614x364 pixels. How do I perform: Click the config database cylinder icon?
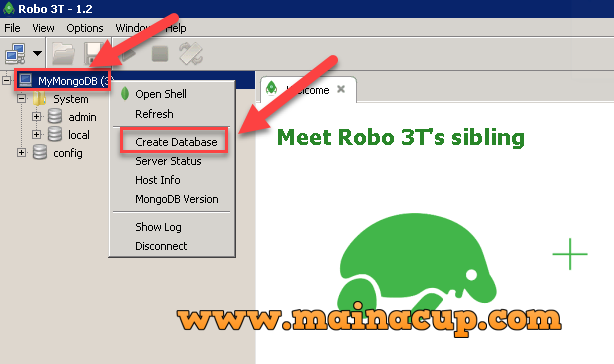[x=40, y=152]
